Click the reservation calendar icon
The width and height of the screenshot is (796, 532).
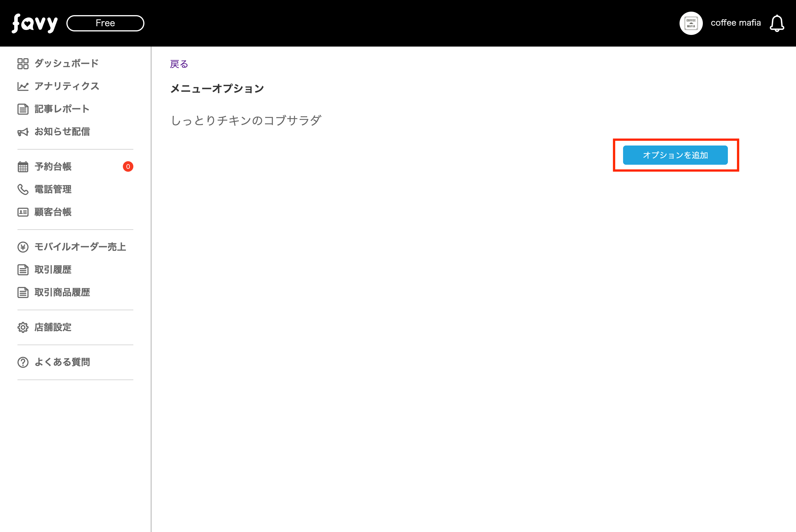(x=23, y=166)
